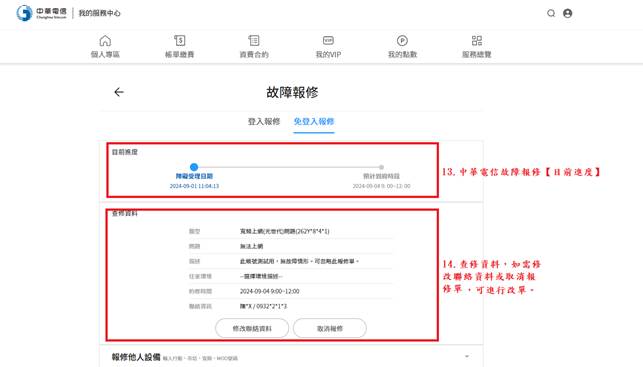643x367 pixels.
Task: Open the user account avatar icon
Action: coord(568,13)
